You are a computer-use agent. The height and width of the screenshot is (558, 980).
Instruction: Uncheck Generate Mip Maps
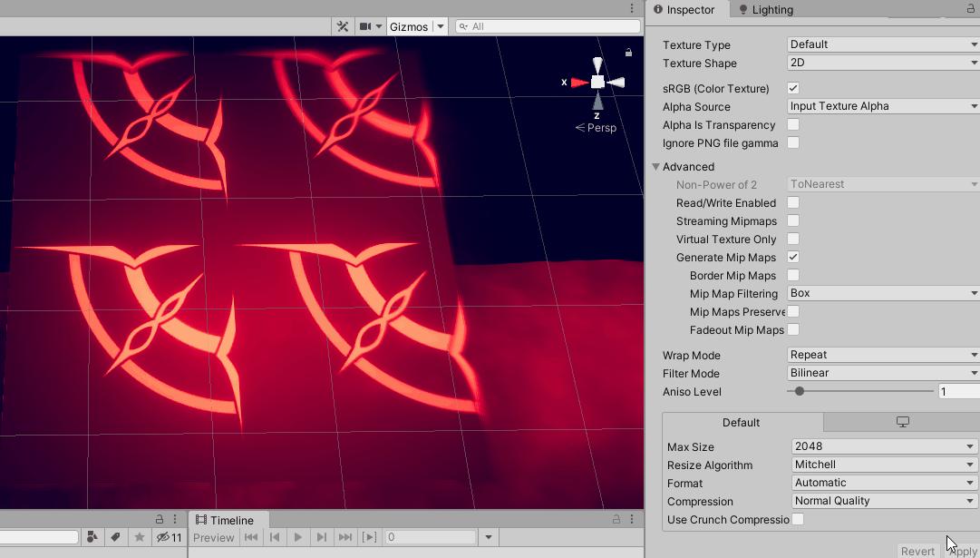792,257
